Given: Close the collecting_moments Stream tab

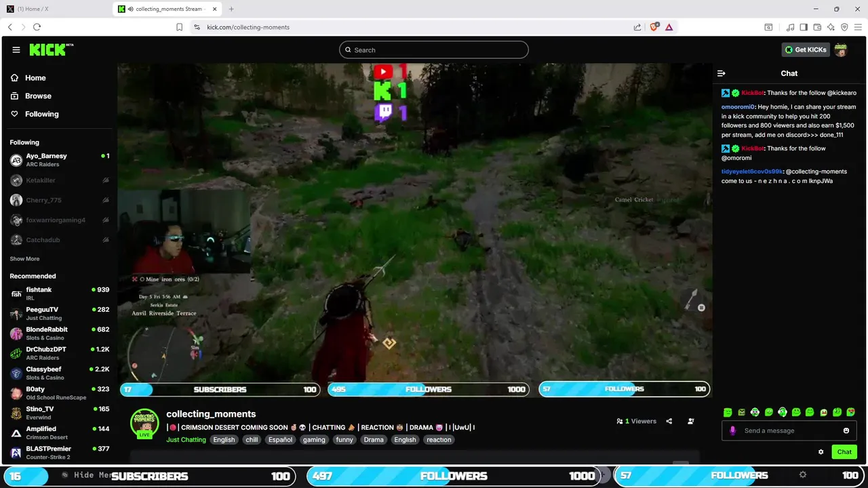Looking at the screenshot, I should point(216,9).
